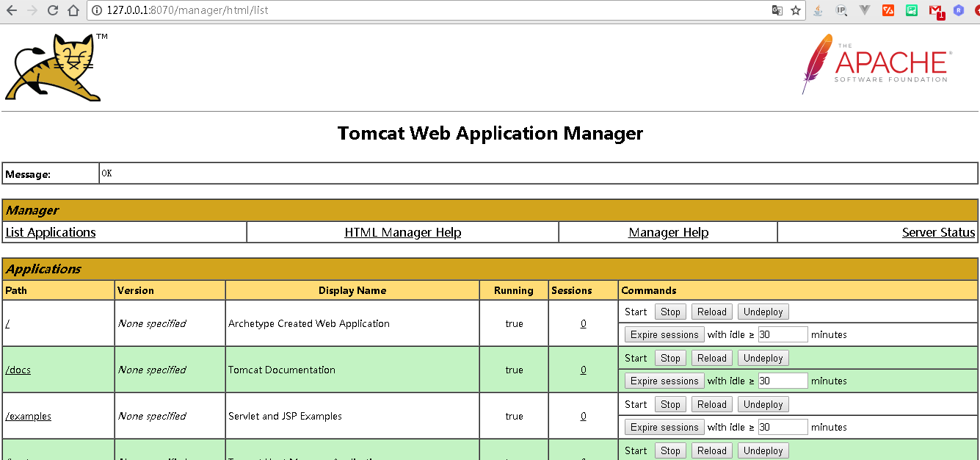The image size is (980, 460).
Task: Open the Gmail checker extension icon
Action: [935, 10]
